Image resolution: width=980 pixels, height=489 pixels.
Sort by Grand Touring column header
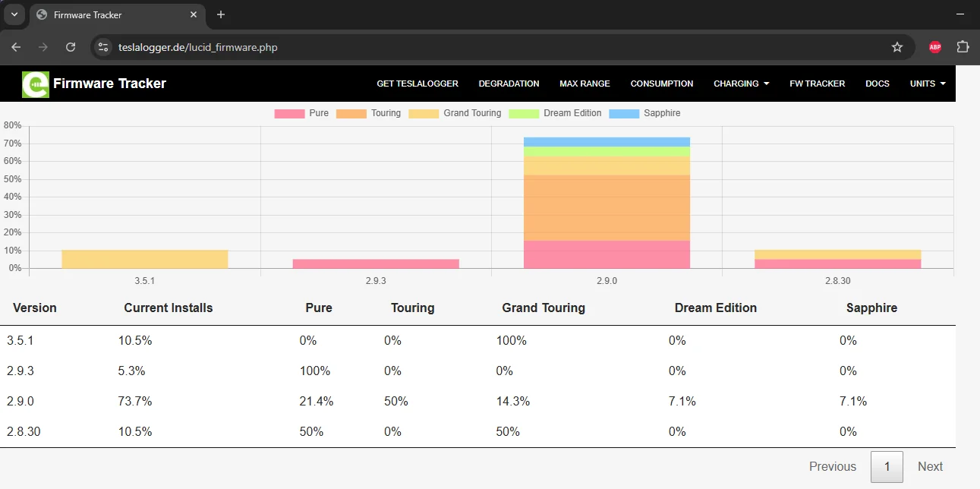544,308
